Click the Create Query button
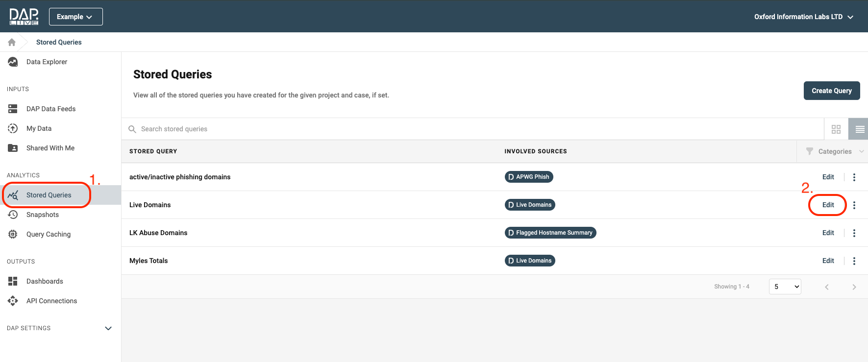Image resolution: width=868 pixels, height=362 pixels. tap(831, 91)
